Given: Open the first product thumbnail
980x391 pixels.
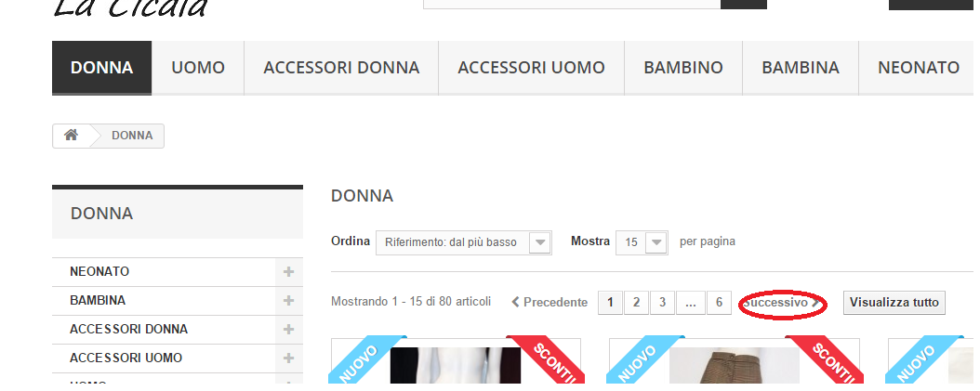Looking at the screenshot, I should click(x=456, y=365).
